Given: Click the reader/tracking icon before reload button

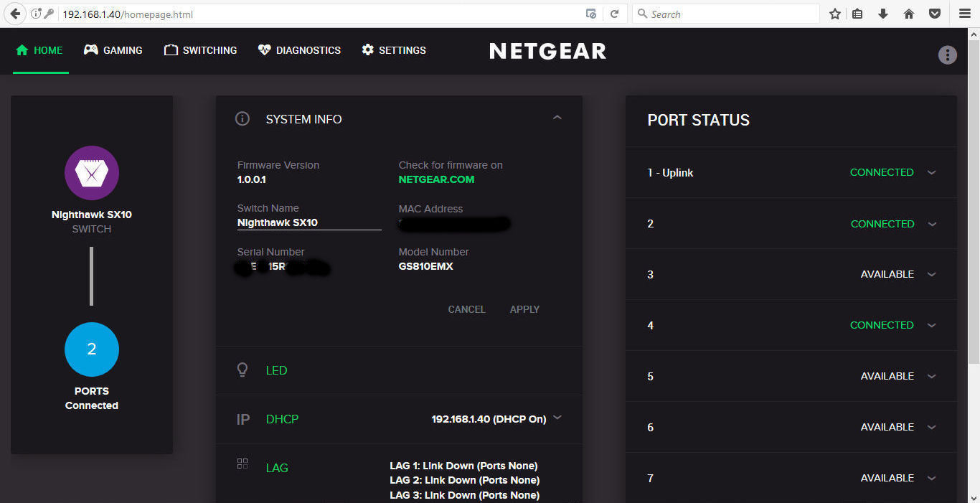Looking at the screenshot, I should [591, 14].
